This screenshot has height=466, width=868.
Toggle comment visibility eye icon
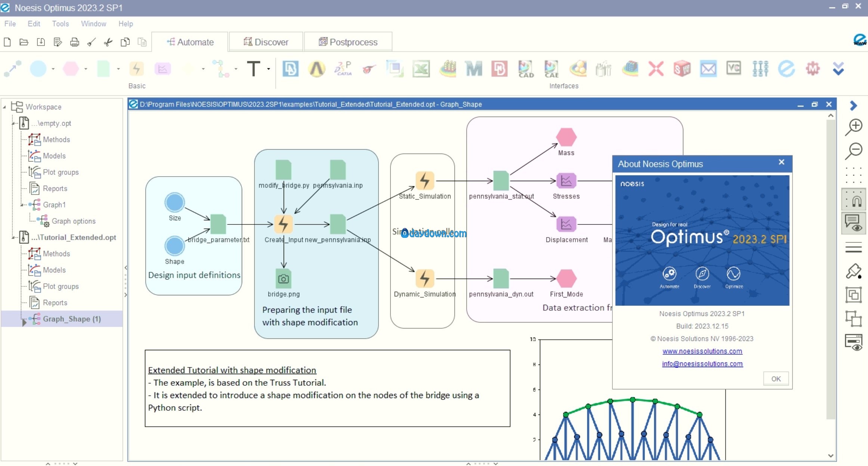[x=854, y=223]
